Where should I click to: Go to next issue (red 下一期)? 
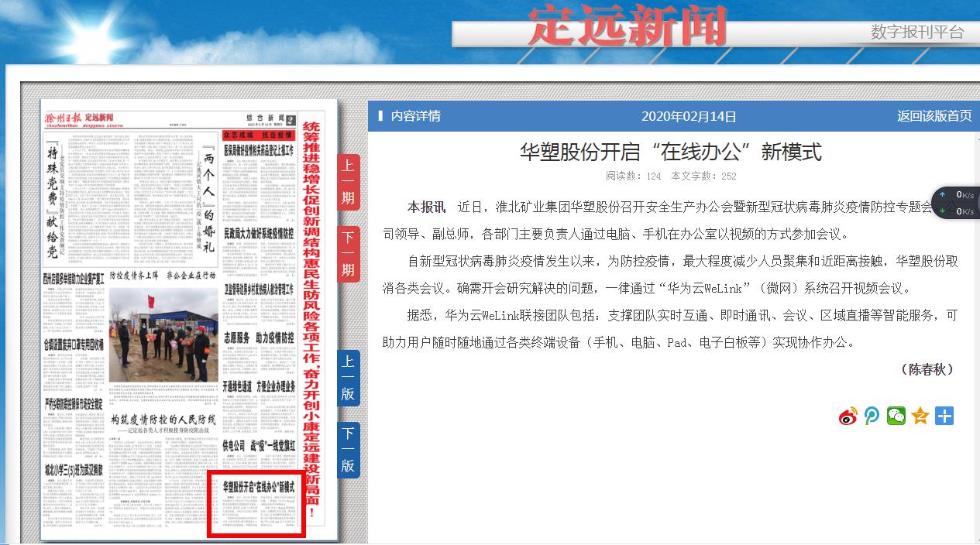tap(348, 255)
